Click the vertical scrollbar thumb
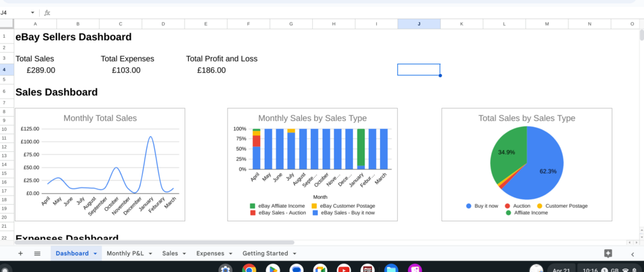Screen dimensions: 644x272 pyautogui.click(x=641, y=35)
